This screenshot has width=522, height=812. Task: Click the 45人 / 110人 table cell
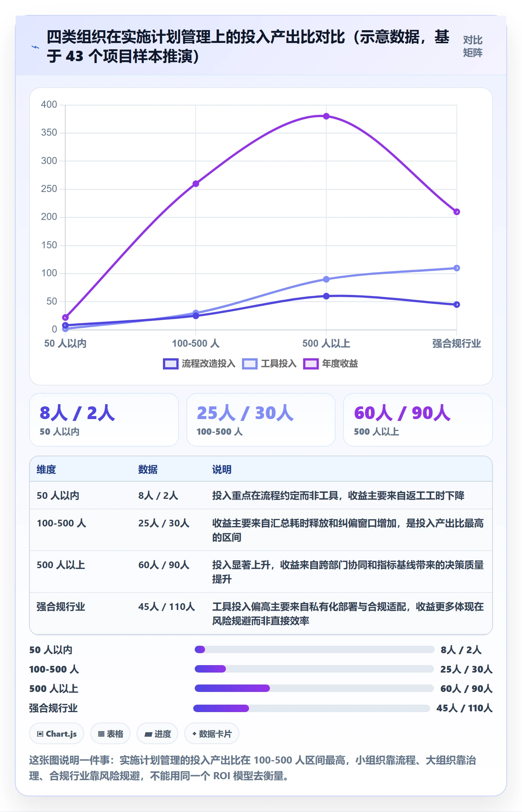pyautogui.click(x=167, y=607)
